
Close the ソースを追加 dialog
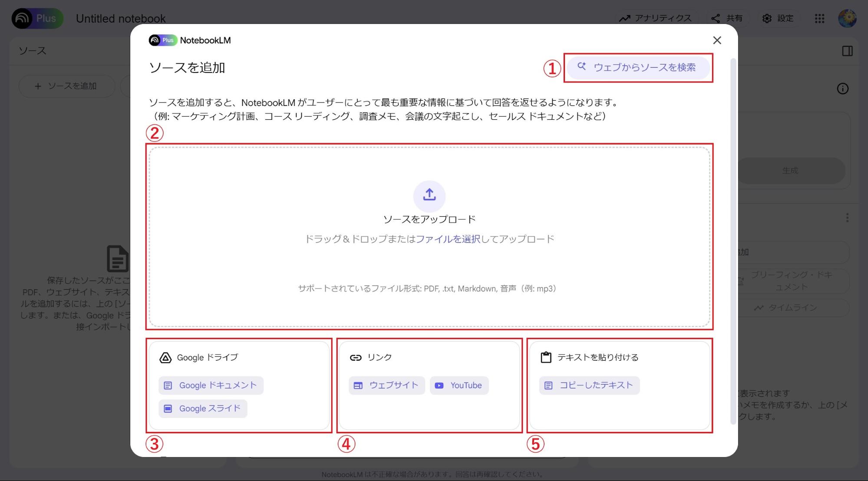point(717,40)
